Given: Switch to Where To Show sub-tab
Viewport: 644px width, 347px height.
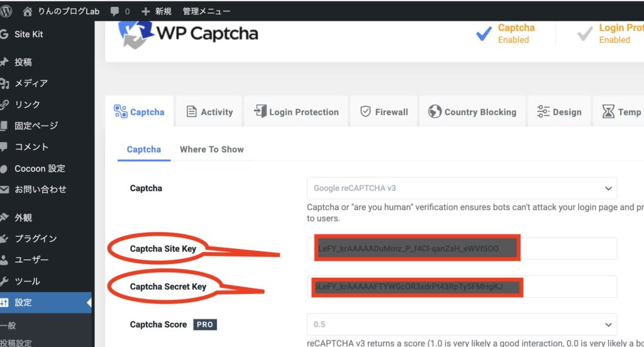Looking at the screenshot, I should coord(211,150).
